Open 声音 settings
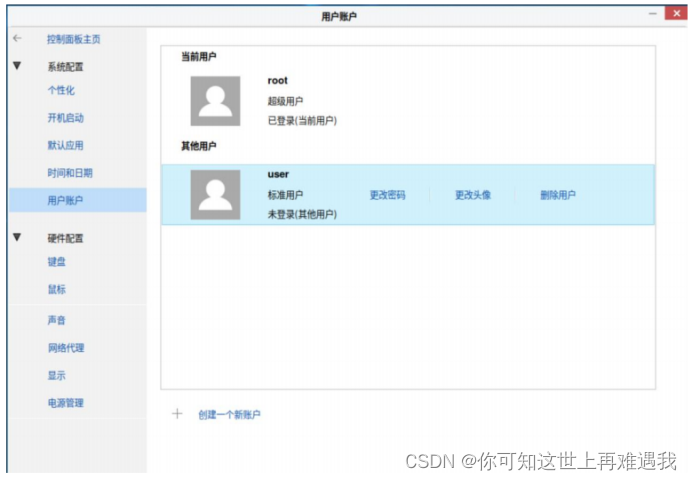This screenshot has width=692, height=480. point(56,320)
